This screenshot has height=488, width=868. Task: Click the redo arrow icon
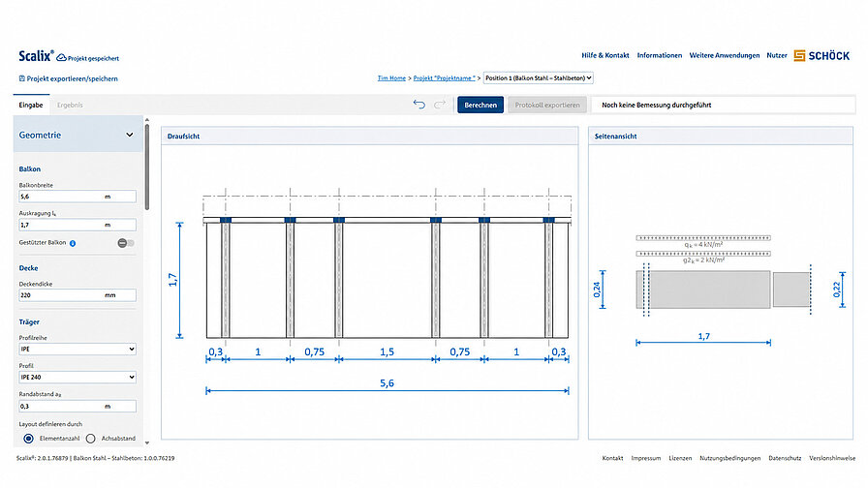(x=440, y=105)
